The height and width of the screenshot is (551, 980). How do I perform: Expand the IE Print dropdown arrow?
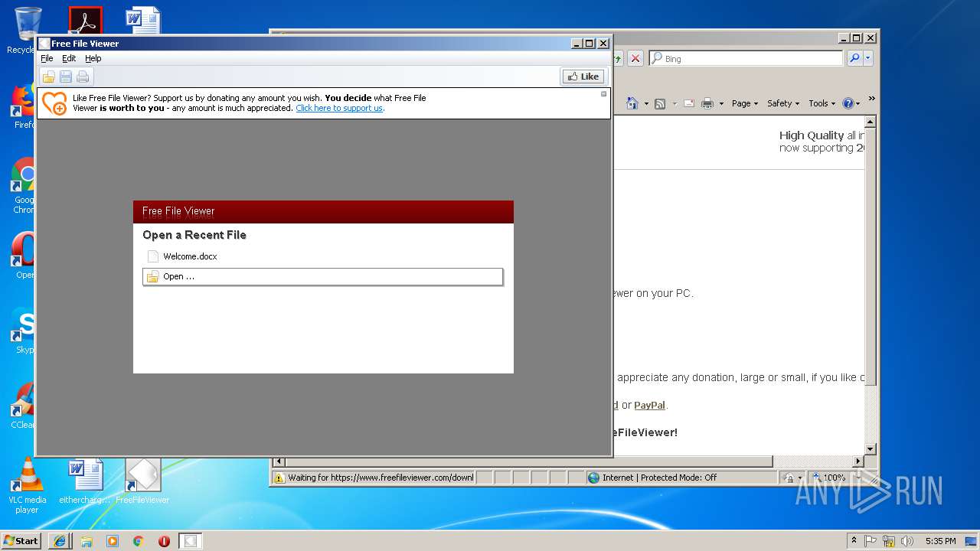click(x=721, y=103)
